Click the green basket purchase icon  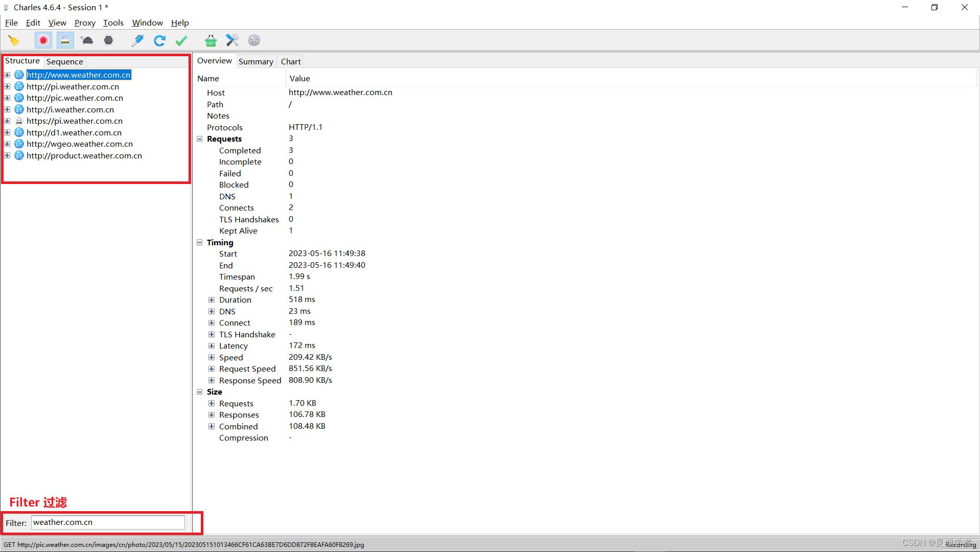point(211,40)
